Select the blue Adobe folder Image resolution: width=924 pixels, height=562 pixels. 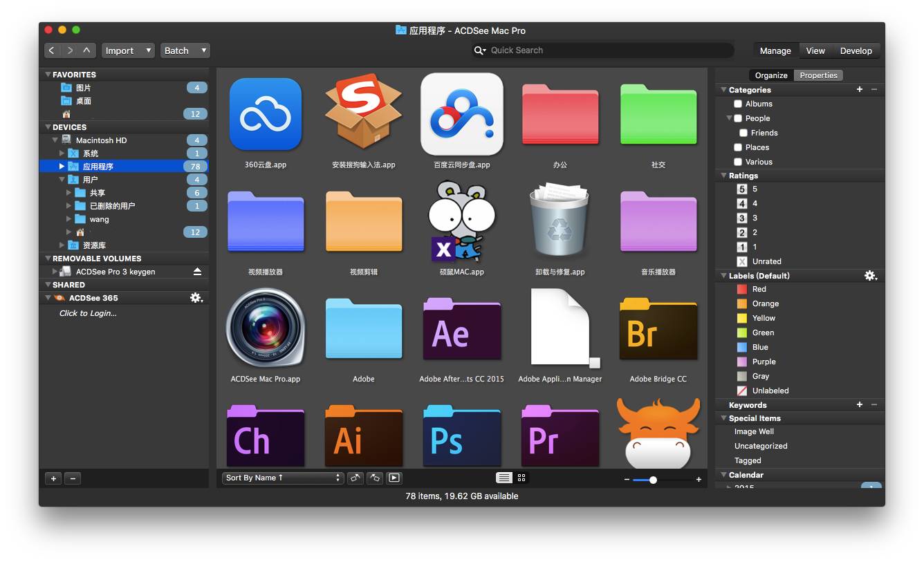[x=364, y=328]
